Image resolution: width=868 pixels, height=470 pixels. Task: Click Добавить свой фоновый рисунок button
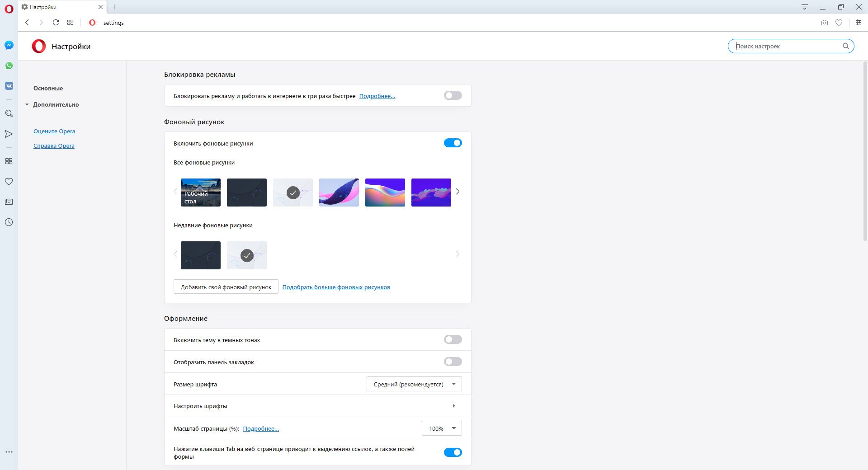(x=226, y=287)
